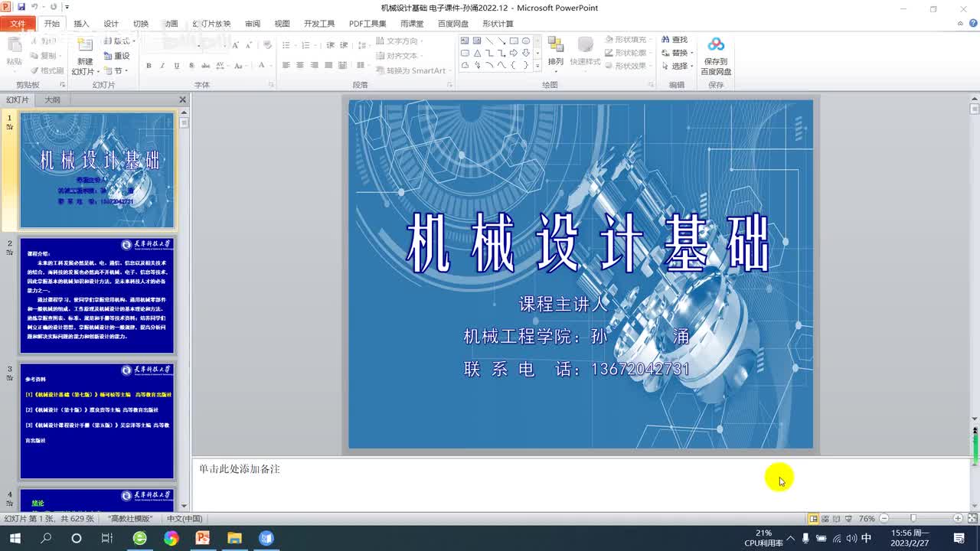The height and width of the screenshot is (551, 980).
Task: Select the down block arrow shape
Action: tap(526, 53)
